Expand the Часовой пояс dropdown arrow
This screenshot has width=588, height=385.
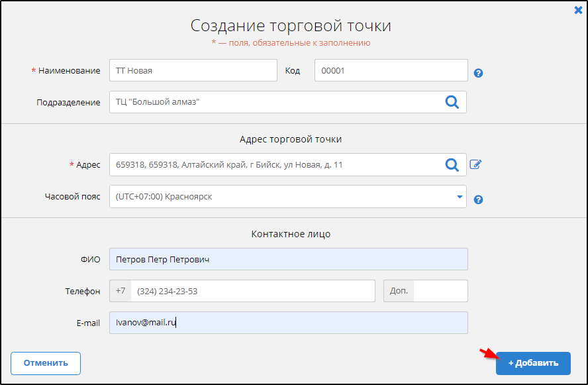(x=460, y=197)
